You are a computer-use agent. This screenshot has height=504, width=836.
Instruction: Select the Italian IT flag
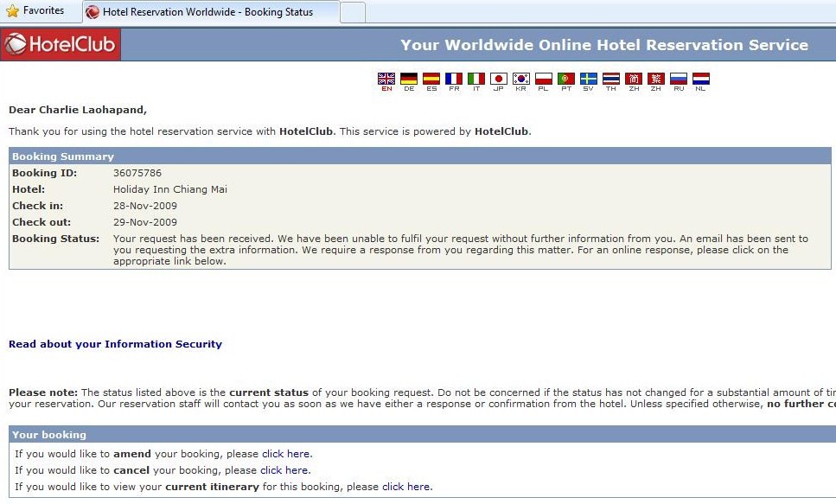[476, 79]
